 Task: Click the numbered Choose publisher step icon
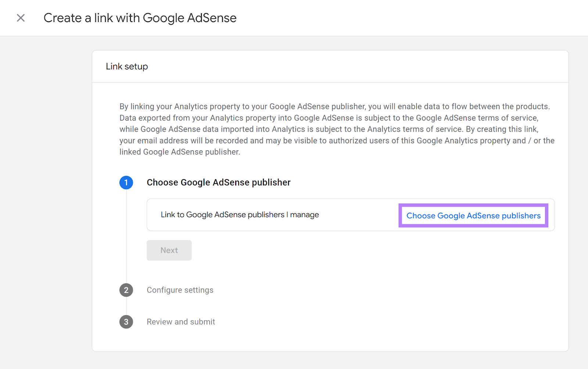(126, 182)
